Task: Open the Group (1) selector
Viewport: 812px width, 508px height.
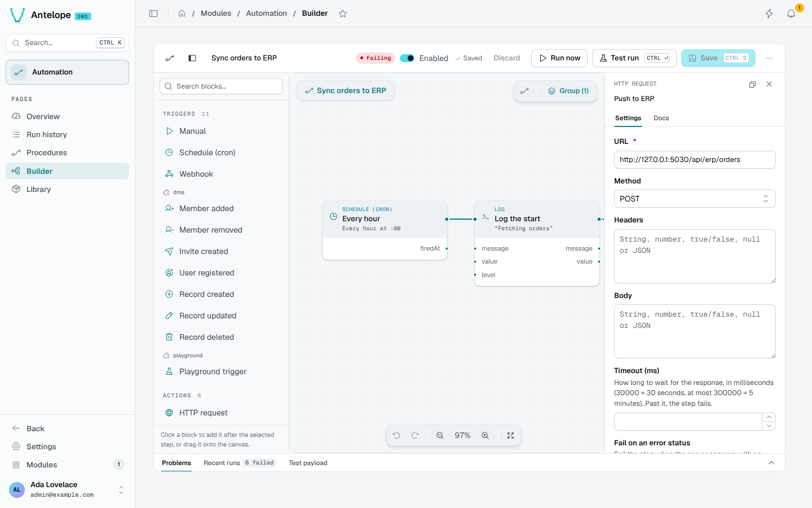Action: coord(568,91)
